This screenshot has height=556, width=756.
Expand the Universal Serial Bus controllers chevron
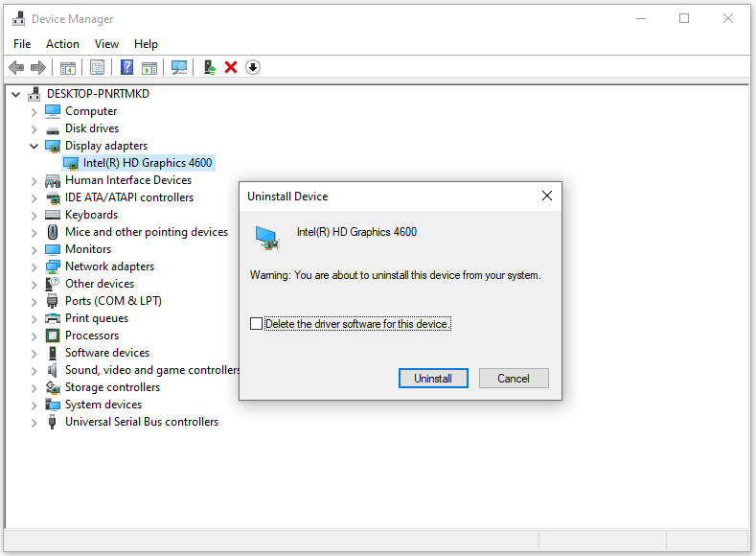pos(34,423)
